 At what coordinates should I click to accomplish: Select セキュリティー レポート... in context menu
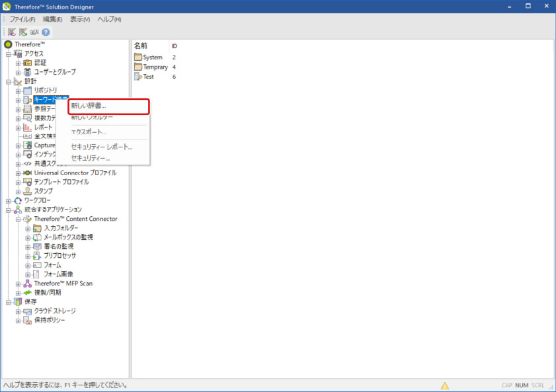coord(101,147)
